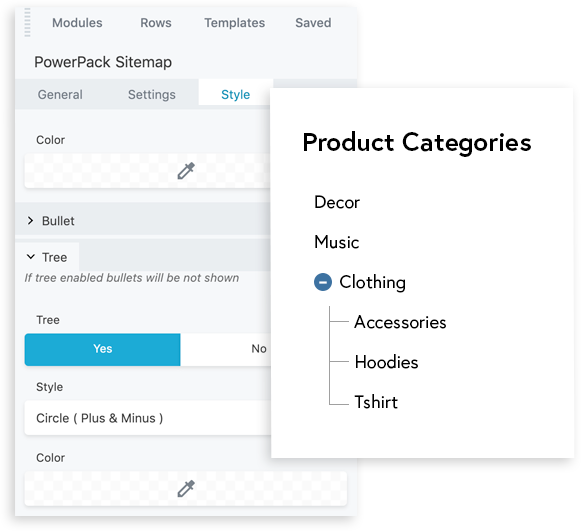581x531 pixels.
Task: Switch to the Settings tab
Action: point(152,94)
